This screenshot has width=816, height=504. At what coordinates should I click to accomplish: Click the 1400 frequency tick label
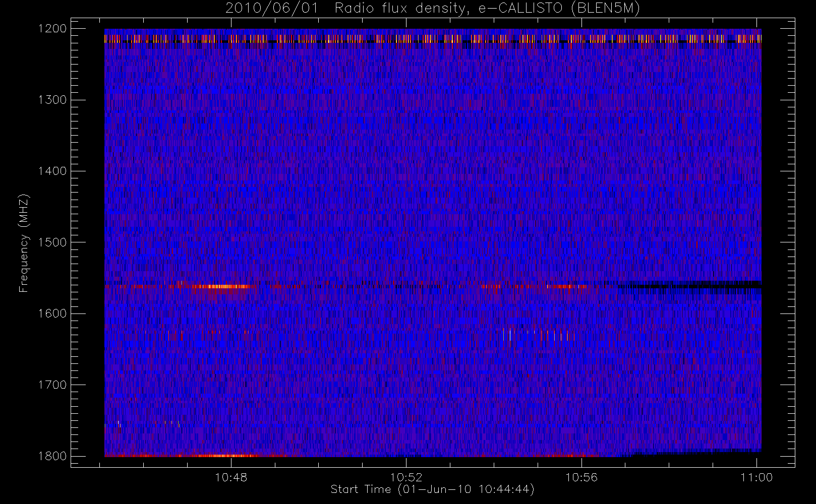(x=52, y=171)
